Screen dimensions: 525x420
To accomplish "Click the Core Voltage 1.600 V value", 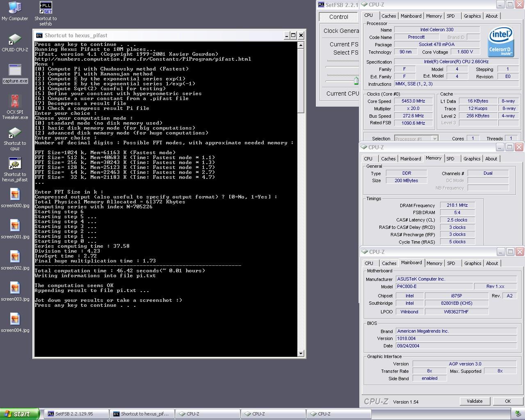I will coord(465,52).
